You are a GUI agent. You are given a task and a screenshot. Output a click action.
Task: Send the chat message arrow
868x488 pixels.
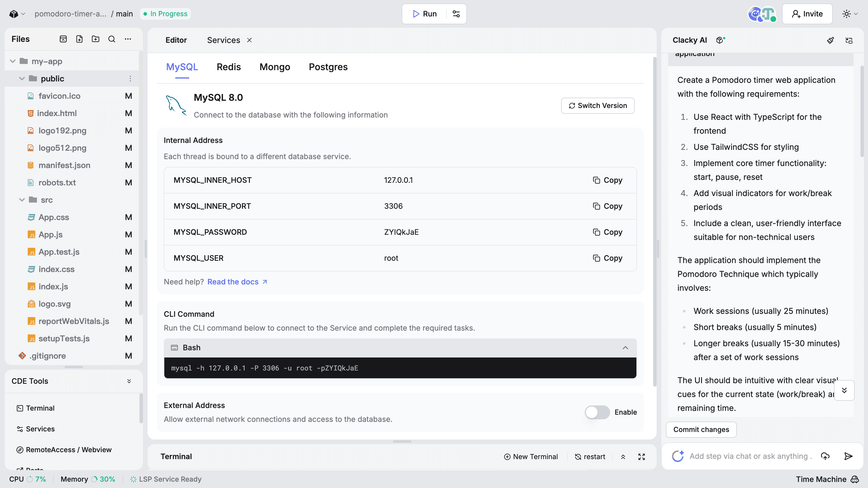(x=848, y=456)
